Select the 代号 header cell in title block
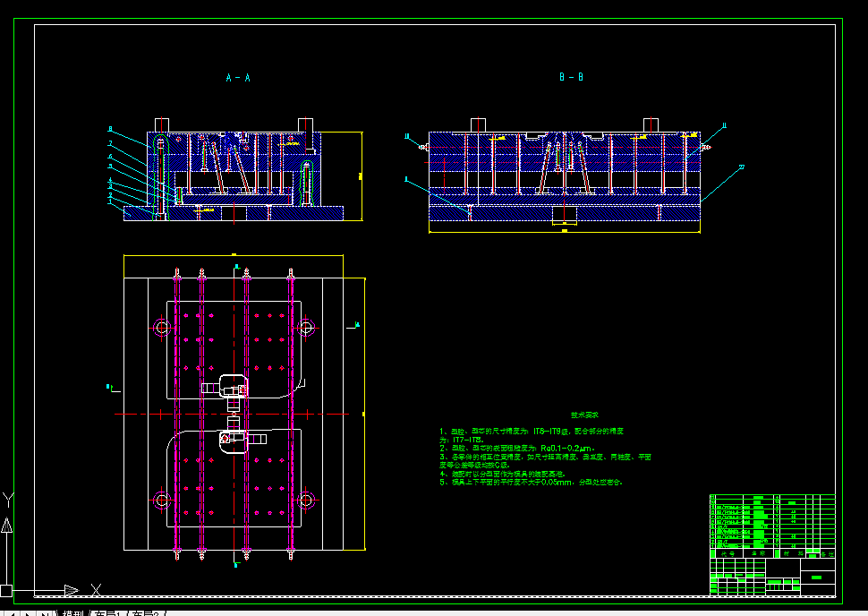The width and height of the screenshot is (868, 616). (728, 554)
